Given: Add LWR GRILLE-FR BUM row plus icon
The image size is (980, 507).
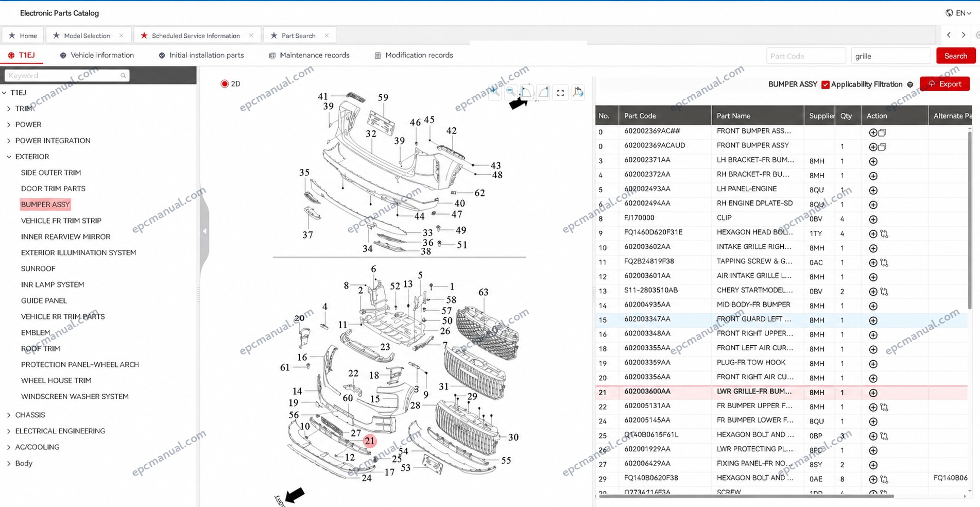Looking at the screenshot, I should [873, 393].
